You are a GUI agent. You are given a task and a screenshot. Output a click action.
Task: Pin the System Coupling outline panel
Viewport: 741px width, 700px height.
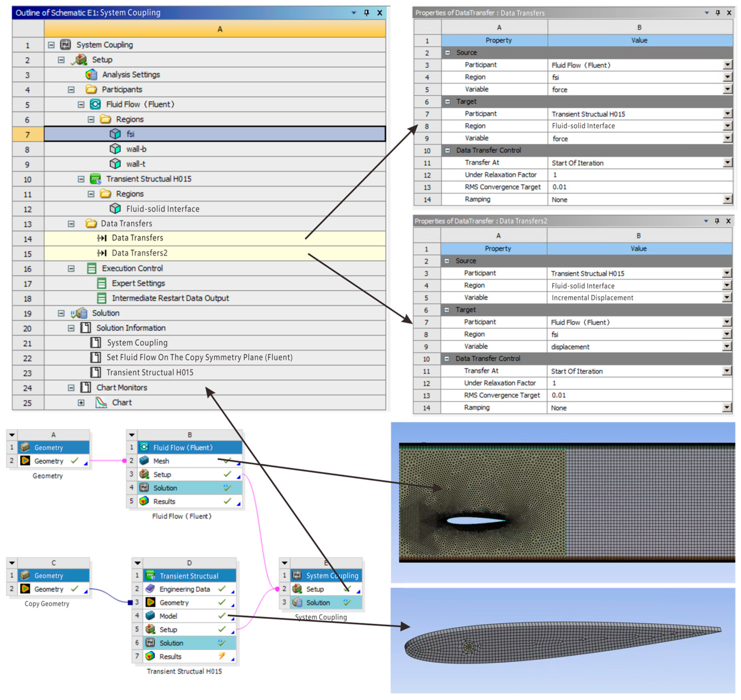[367, 13]
